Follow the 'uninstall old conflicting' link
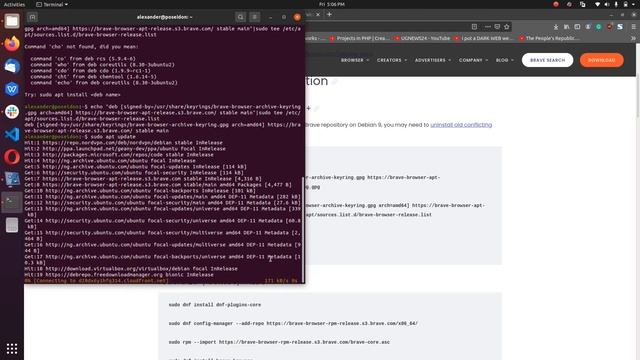640x360 pixels. coord(461,125)
